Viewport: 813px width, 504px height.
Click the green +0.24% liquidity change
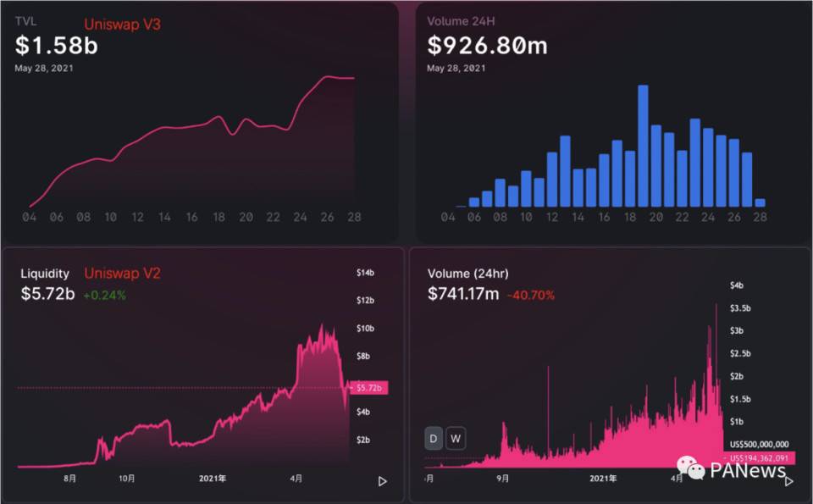pyautogui.click(x=104, y=295)
